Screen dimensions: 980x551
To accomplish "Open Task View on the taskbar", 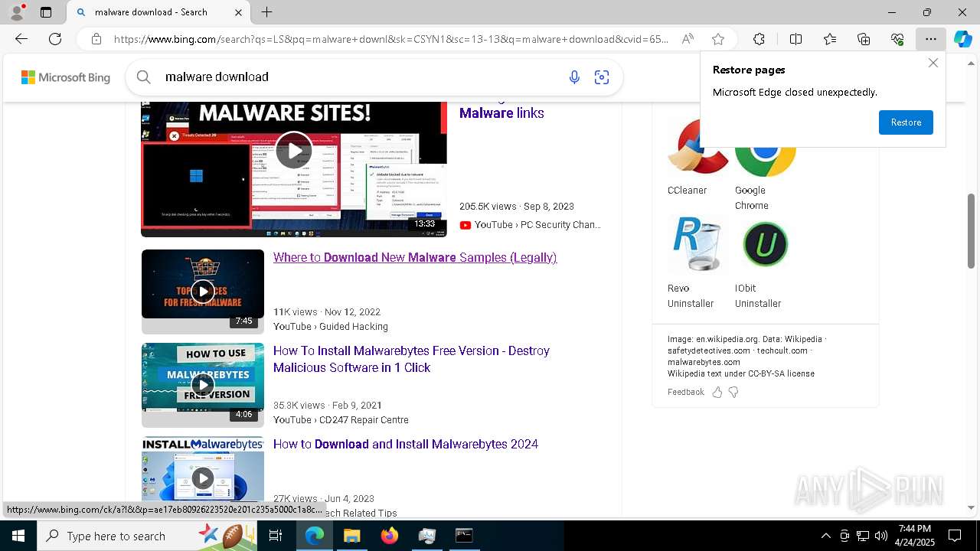I will tap(276, 536).
